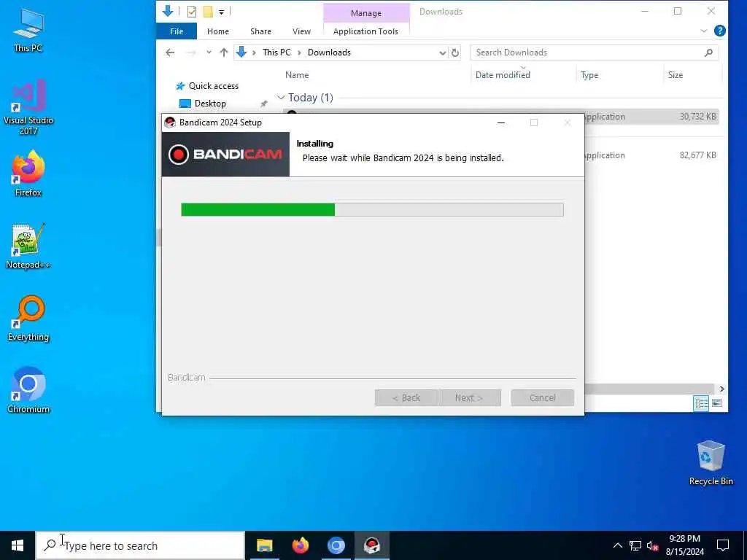The image size is (747, 560).
Task: Open Chromium desktop shortcut
Action: pos(28,390)
